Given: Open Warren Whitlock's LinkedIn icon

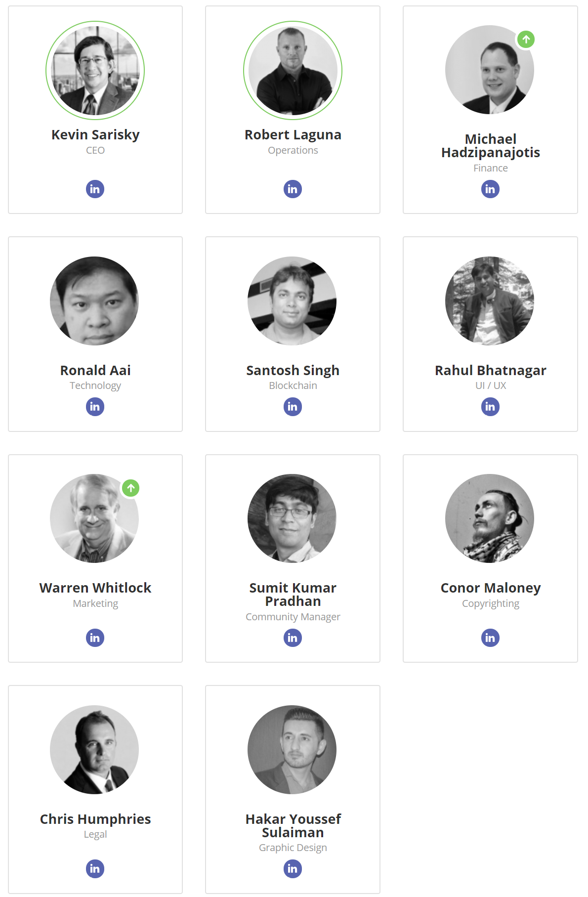Looking at the screenshot, I should tap(95, 638).
